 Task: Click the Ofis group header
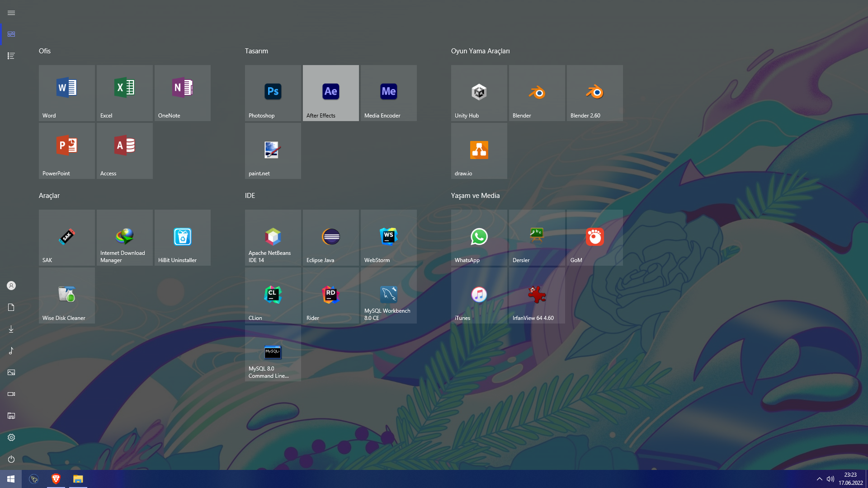pos(45,51)
